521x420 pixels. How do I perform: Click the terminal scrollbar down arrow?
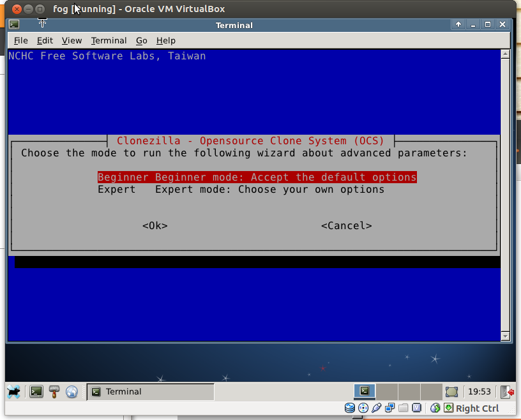coord(505,336)
